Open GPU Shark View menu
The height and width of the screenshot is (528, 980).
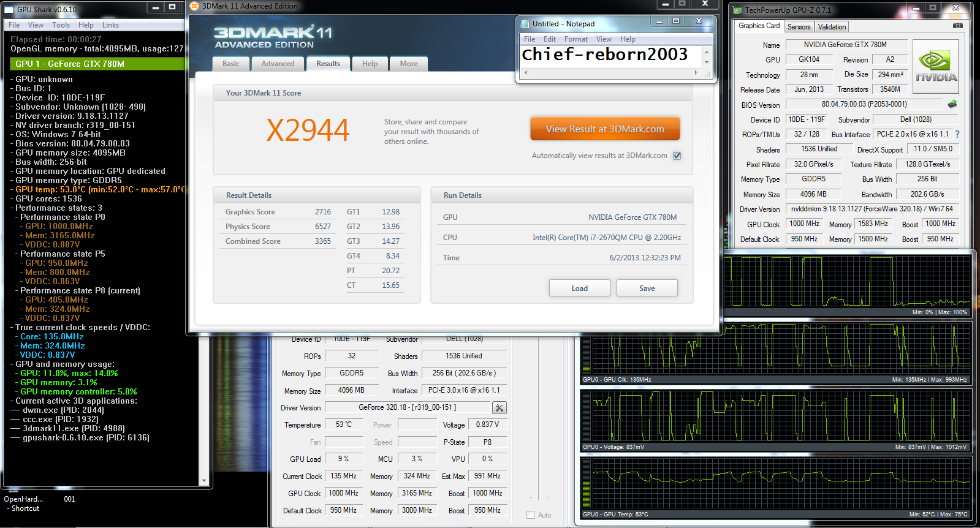[x=36, y=25]
